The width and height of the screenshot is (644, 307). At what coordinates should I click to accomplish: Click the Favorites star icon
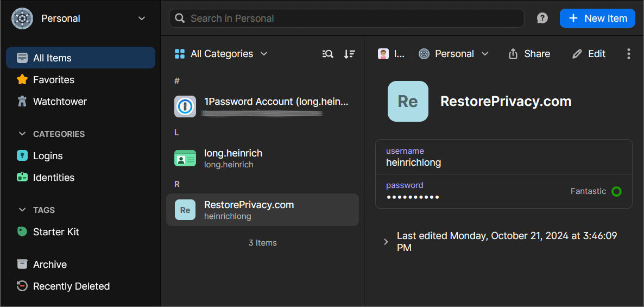point(22,79)
